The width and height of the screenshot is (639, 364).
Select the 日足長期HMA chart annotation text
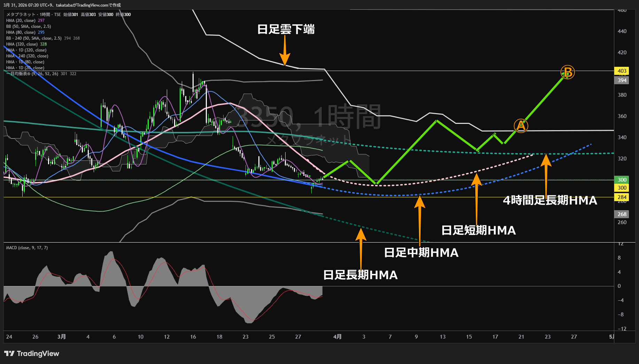360,275
